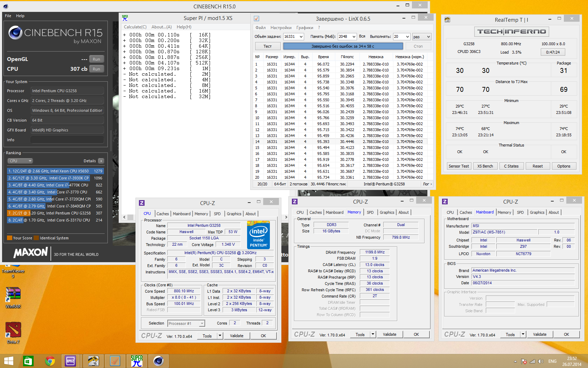The image size is (588, 368).
Task: Click the Intel Pentium logo in CPU-Z
Action: coord(258,235)
